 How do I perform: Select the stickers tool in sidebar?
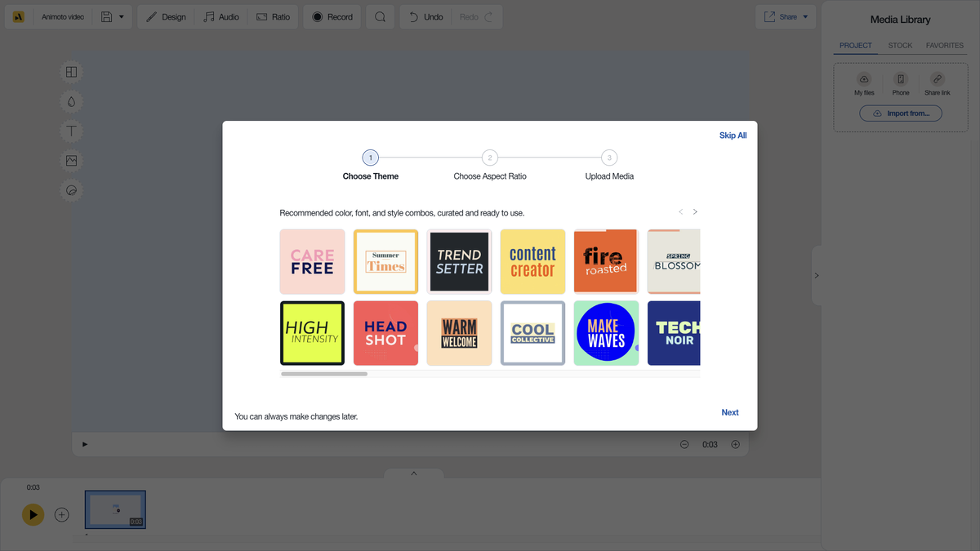tap(71, 189)
